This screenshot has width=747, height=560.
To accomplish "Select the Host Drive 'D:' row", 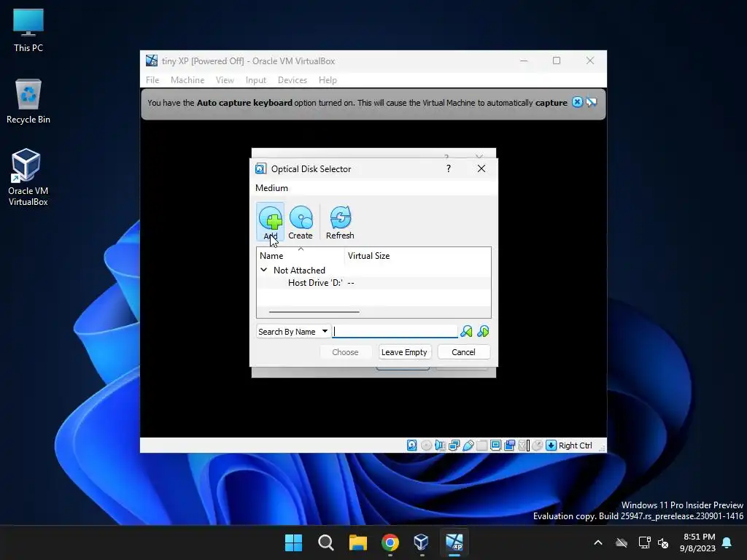I will 373,283.
